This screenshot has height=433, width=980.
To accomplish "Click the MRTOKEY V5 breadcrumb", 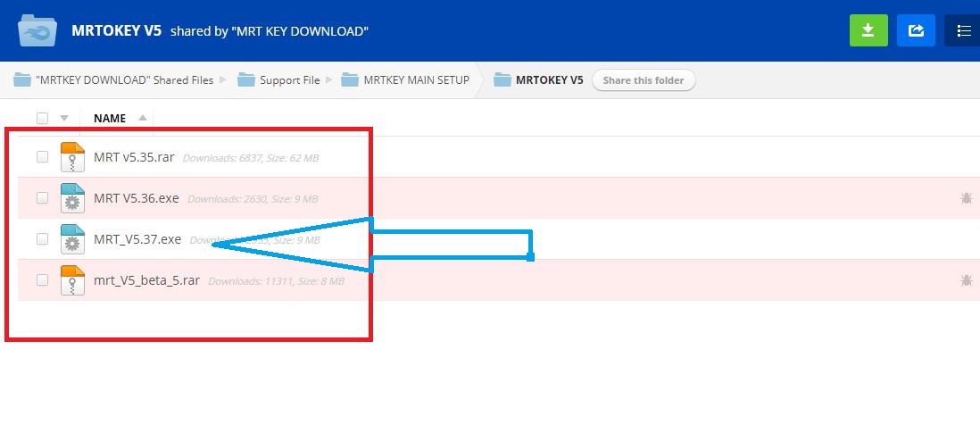I will 550,80.
